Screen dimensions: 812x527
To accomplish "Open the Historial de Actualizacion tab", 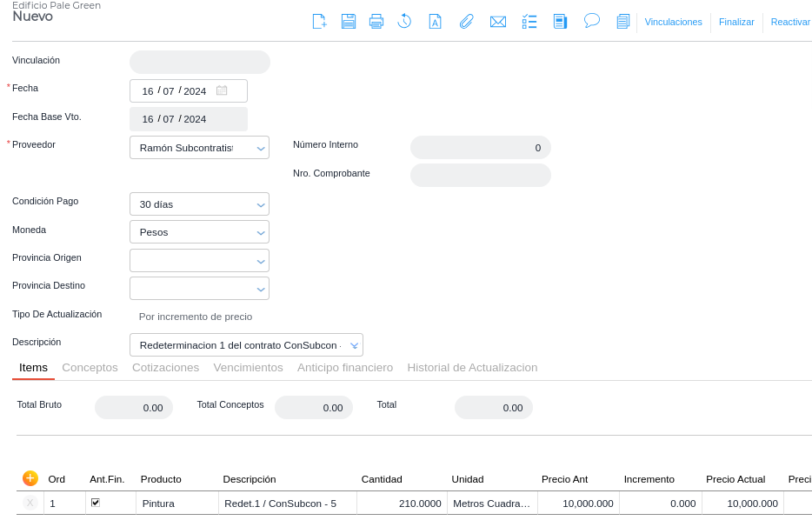I will click(x=472, y=368).
